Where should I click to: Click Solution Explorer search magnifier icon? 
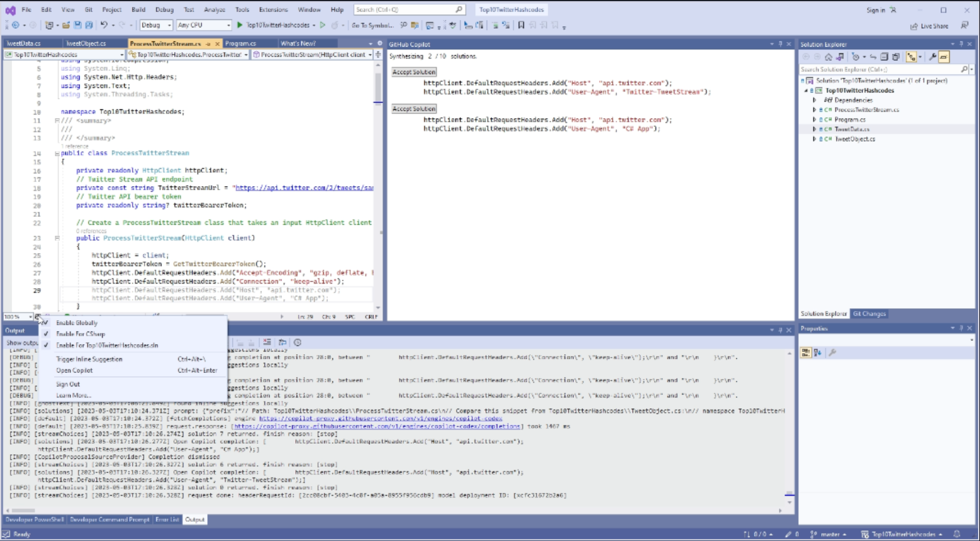click(x=964, y=69)
